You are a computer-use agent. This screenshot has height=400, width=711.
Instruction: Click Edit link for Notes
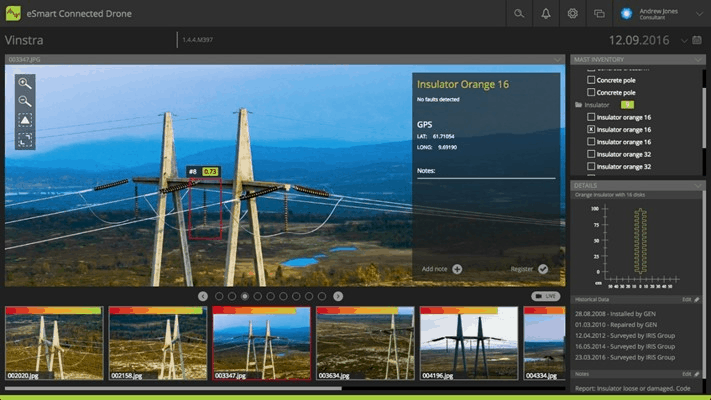click(x=687, y=374)
